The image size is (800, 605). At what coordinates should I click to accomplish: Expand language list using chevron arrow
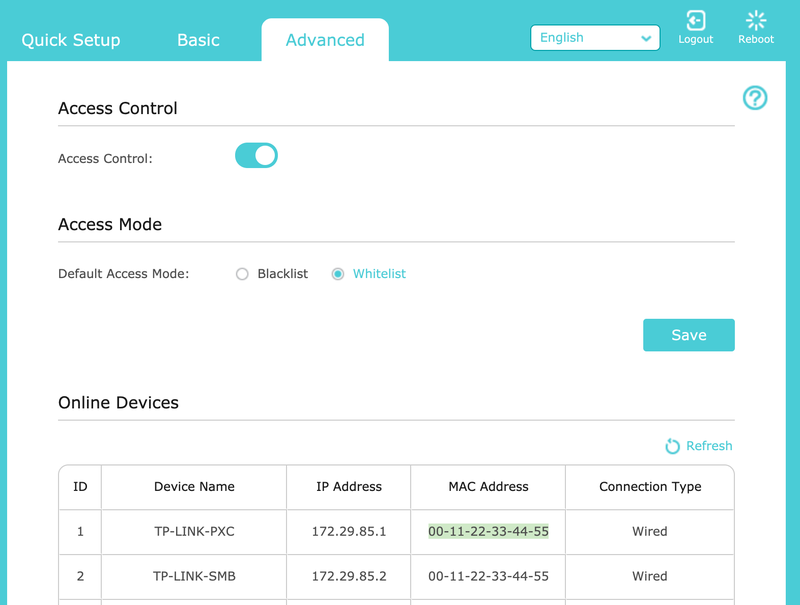646,38
